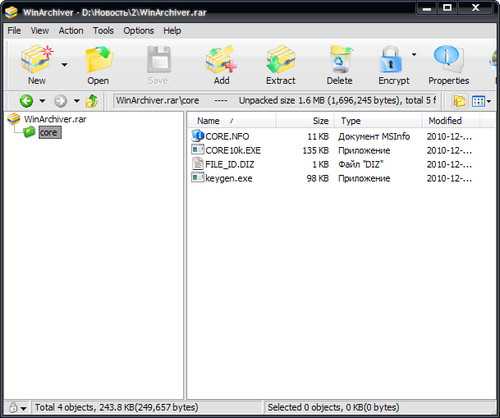This screenshot has width=500, height=418.
Task: Open the Tools menu
Action: click(103, 31)
